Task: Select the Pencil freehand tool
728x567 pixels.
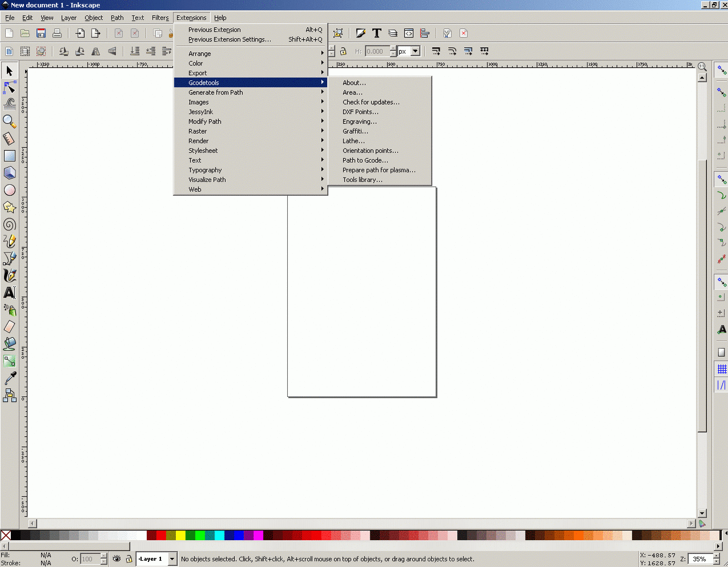Action: click(x=9, y=241)
